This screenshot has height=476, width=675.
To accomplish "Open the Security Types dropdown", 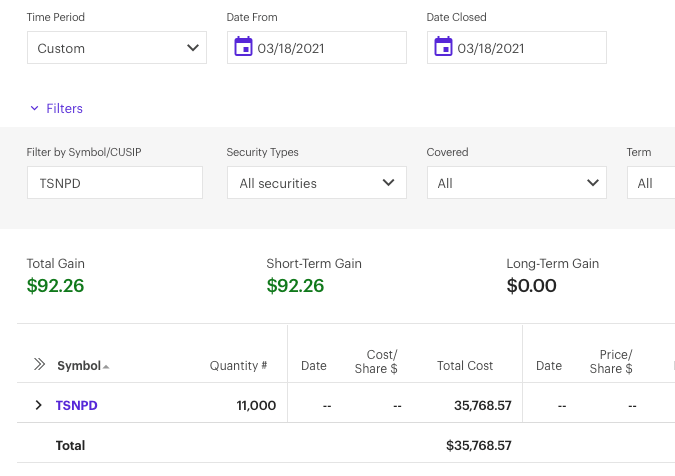I will point(316,183).
